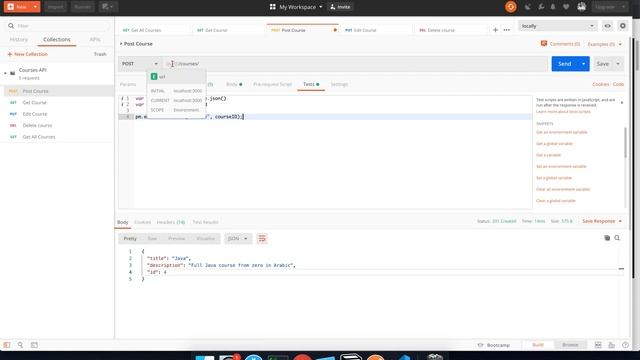Insert 'Set an environment variable' snippet

(x=561, y=167)
